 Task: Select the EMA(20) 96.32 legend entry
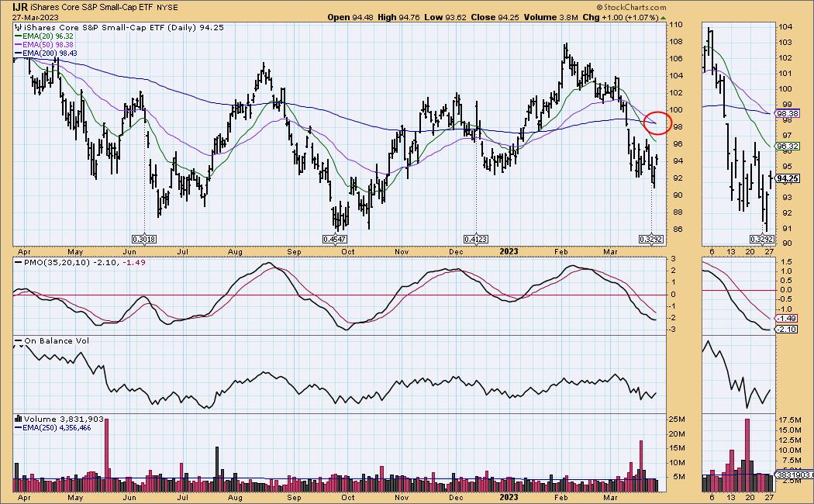tap(43, 36)
